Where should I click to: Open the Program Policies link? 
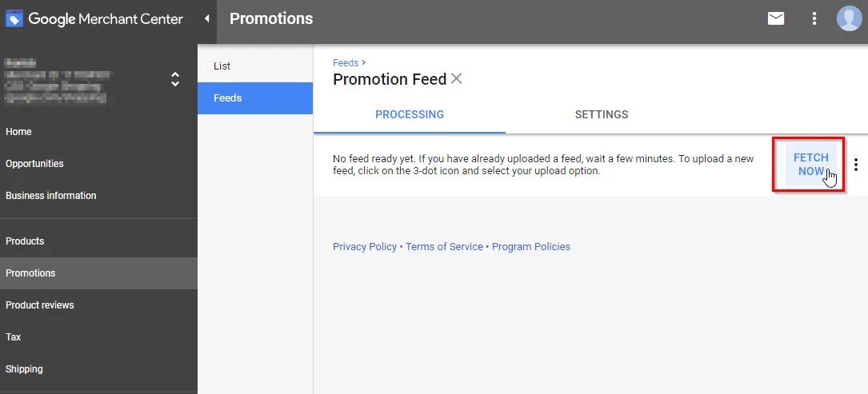531,247
